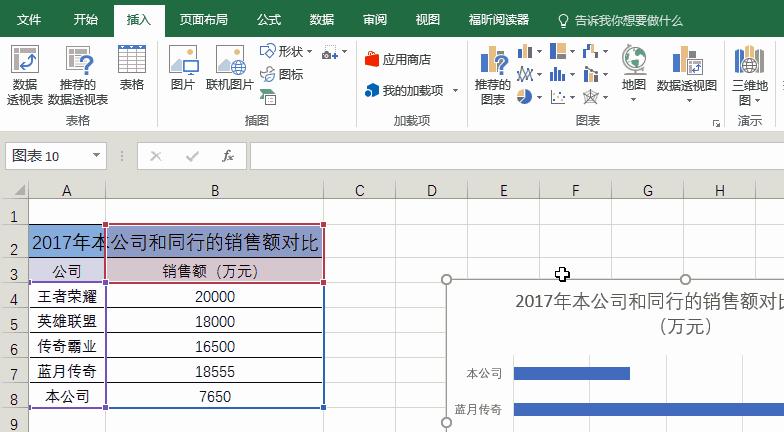Select the title cell 2017年本公司和同行的销售额对比
The image size is (784, 432).
tap(176, 242)
